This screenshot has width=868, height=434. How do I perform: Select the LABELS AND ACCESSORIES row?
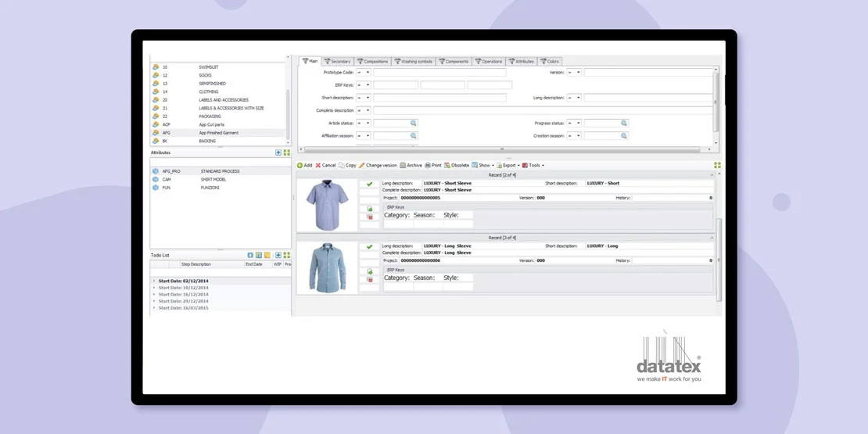tap(218, 100)
